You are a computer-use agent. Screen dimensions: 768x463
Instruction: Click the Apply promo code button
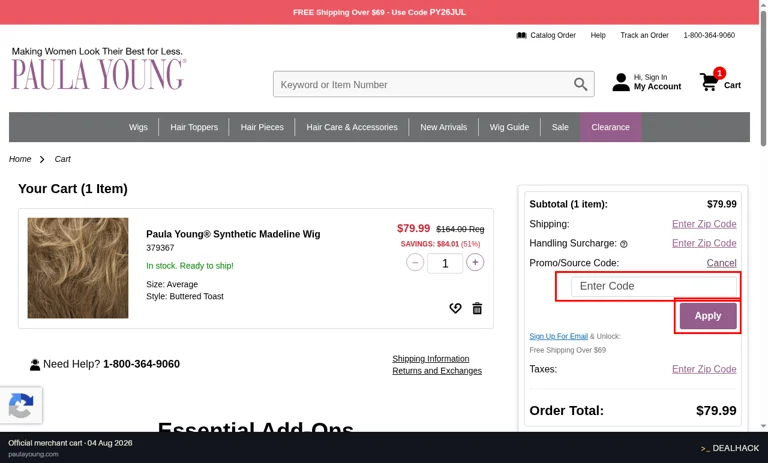(x=708, y=316)
